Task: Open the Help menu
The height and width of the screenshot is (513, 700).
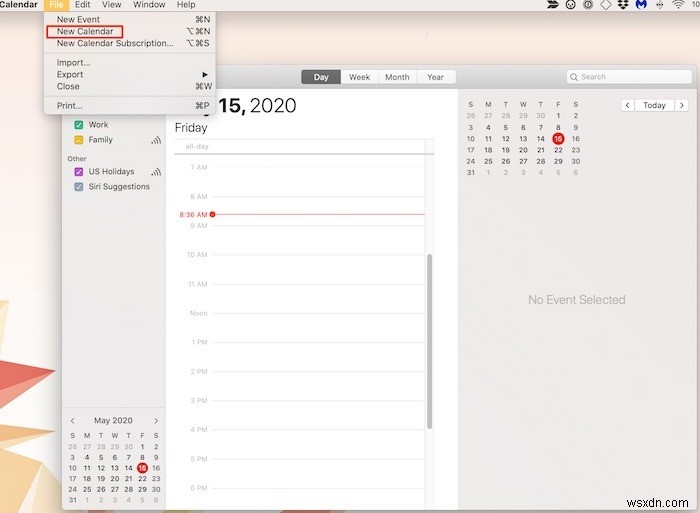Action: pyautogui.click(x=186, y=4)
